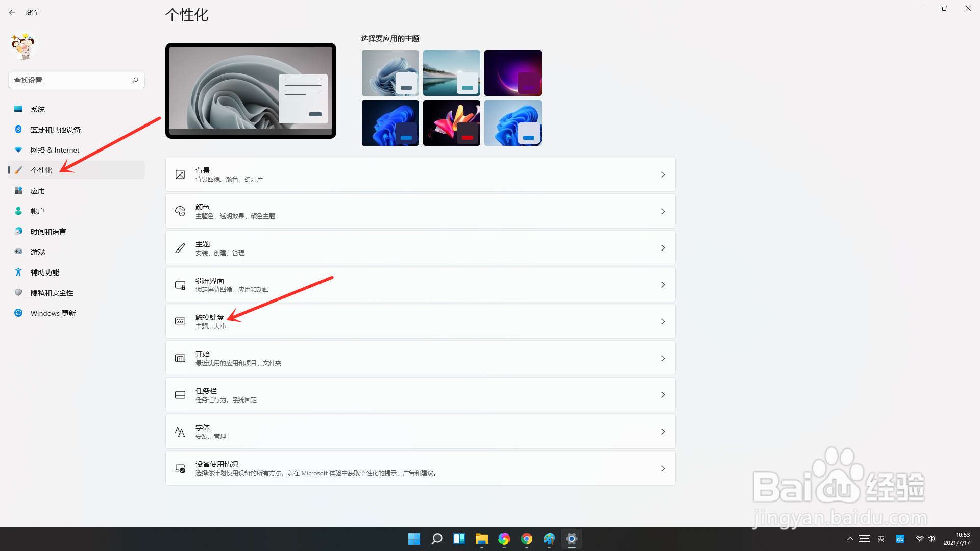The width and height of the screenshot is (980, 551).
Task: Apply the purple glow theme thumbnail
Action: click(512, 73)
